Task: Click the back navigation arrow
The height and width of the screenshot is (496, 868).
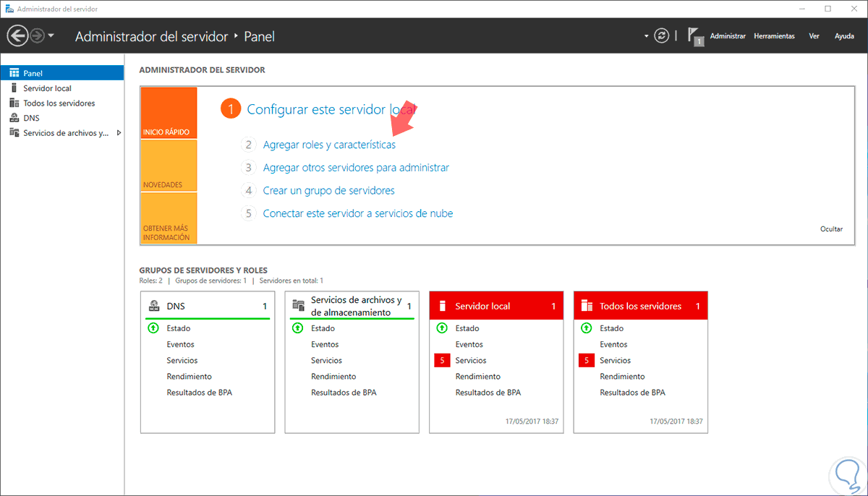Action: pos(17,35)
